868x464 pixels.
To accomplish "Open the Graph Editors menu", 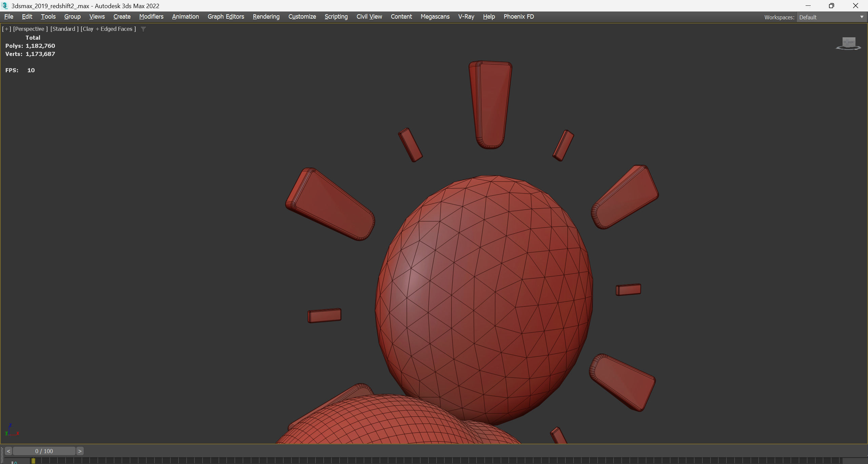I will tap(226, 17).
